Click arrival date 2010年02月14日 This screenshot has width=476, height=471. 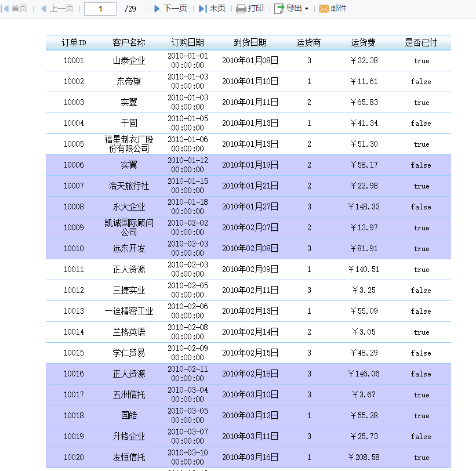pyautogui.click(x=250, y=332)
